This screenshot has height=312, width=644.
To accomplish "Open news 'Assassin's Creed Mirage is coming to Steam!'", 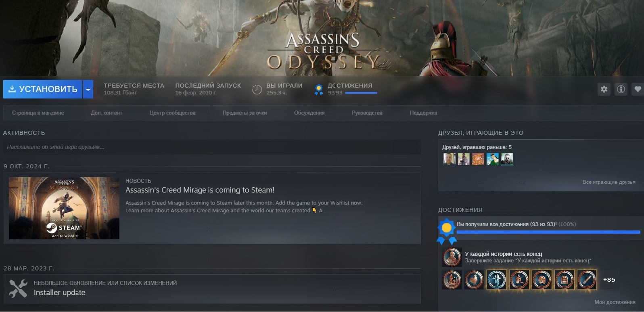I will (200, 190).
